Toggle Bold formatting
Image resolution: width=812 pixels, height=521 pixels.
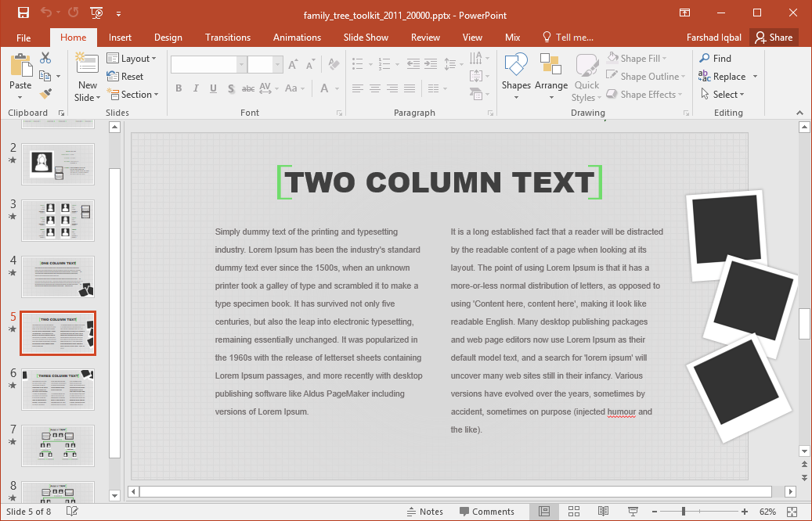pyautogui.click(x=179, y=88)
